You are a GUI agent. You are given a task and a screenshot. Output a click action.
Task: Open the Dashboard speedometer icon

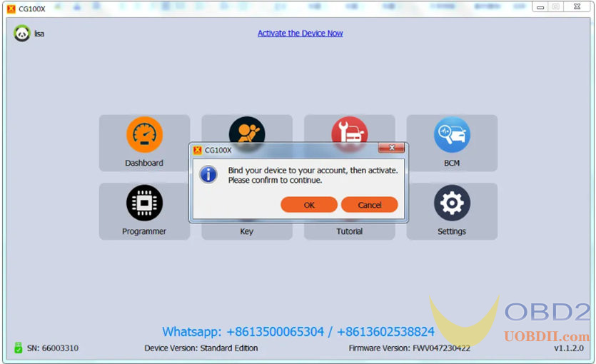point(144,135)
